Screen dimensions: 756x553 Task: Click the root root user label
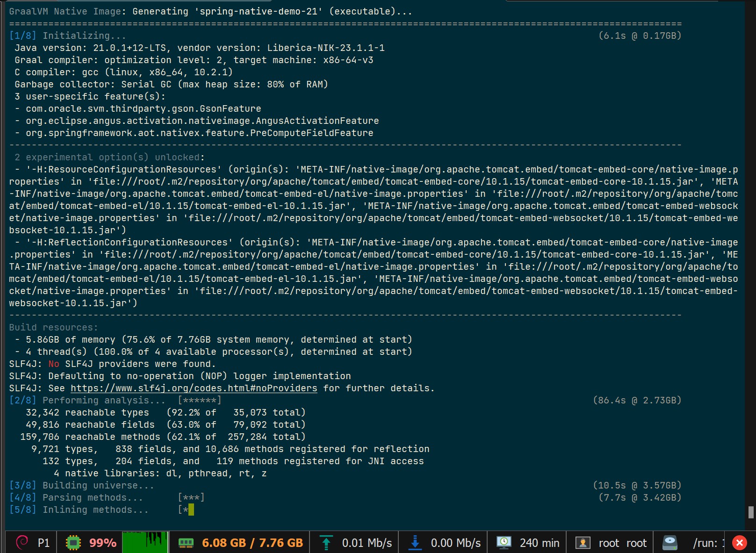tap(623, 543)
